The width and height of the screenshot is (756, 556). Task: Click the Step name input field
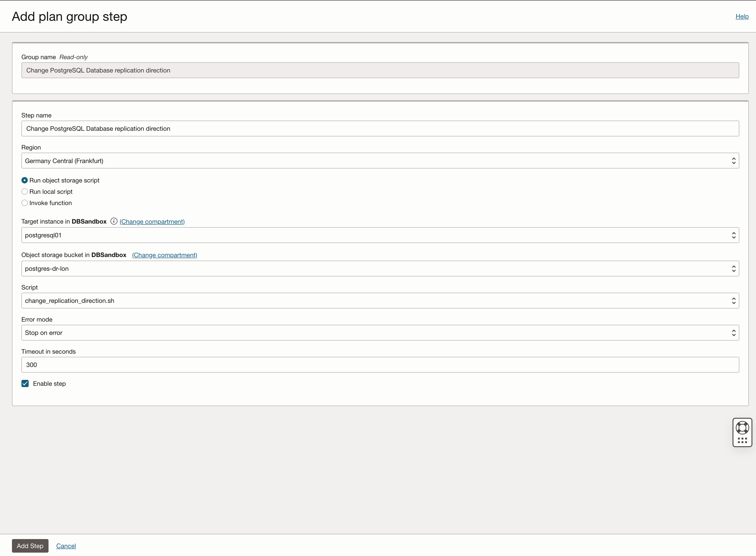pos(380,128)
